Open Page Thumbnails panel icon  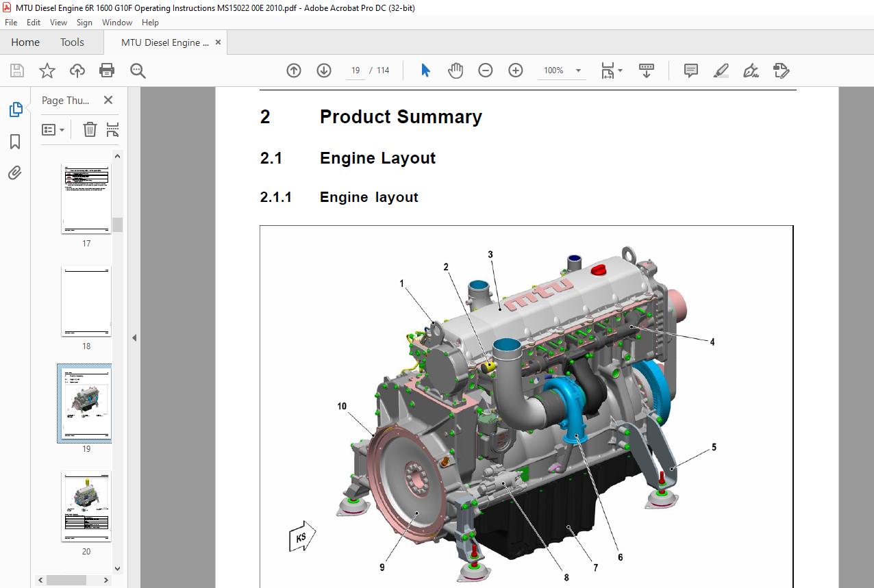(15, 110)
